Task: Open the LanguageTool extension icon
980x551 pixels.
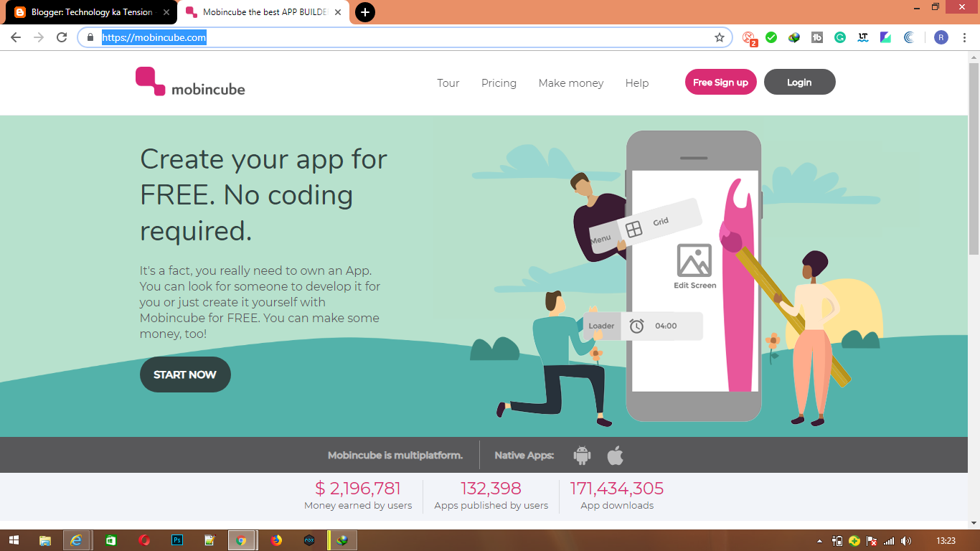Action: (x=863, y=37)
